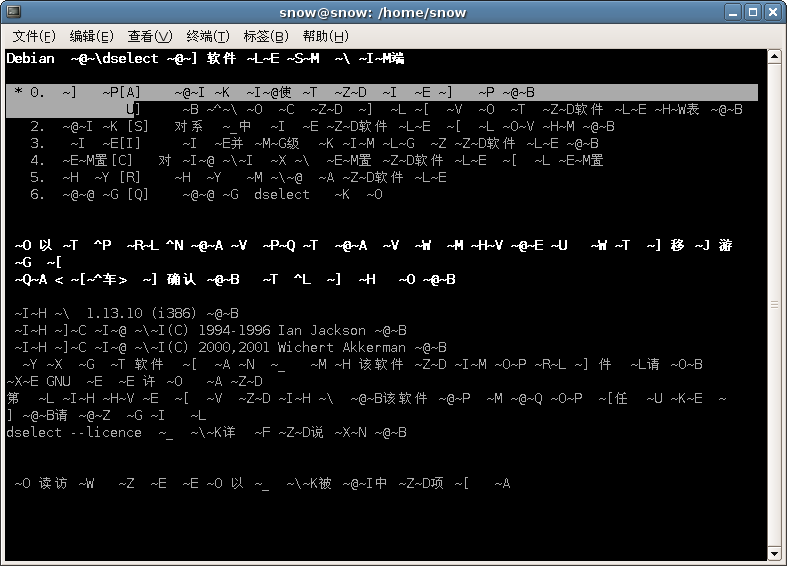Click the scrollbar up arrow
The height and width of the screenshot is (566, 787).
coord(774,56)
